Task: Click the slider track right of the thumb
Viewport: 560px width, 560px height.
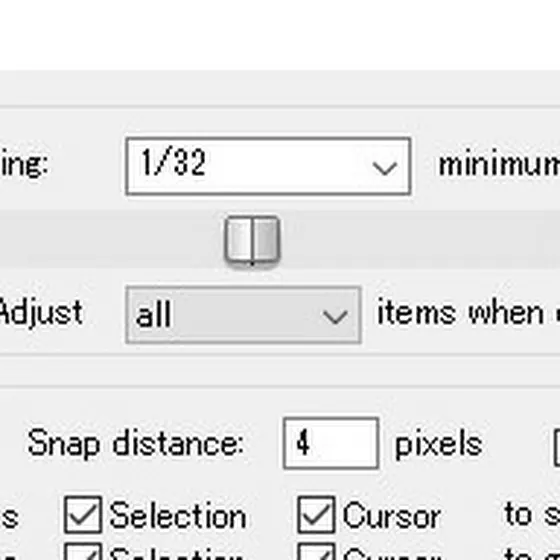Action: [x=420, y=239]
